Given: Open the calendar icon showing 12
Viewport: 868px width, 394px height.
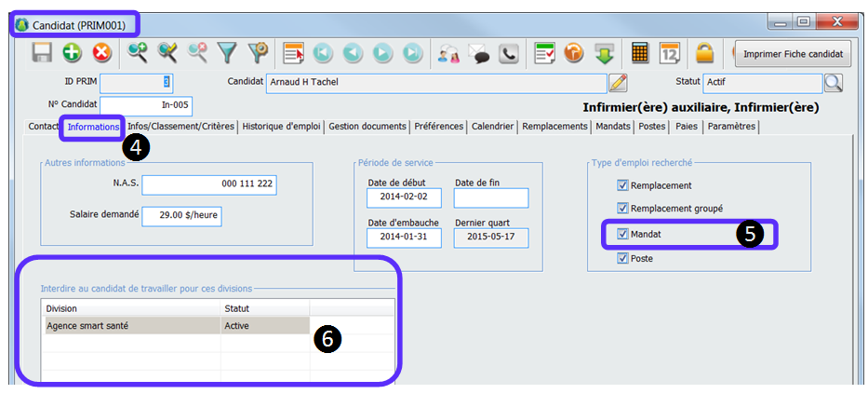Looking at the screenshot, I should pyautogui.click(x=670, y=54).
